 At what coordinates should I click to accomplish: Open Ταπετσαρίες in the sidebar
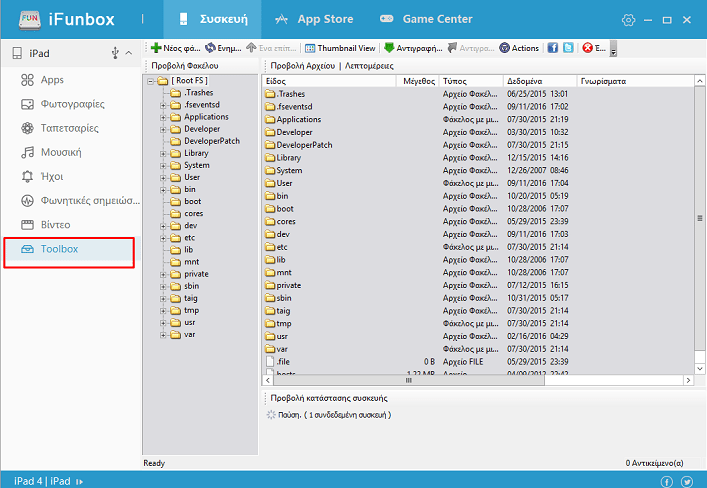(70, 128)
